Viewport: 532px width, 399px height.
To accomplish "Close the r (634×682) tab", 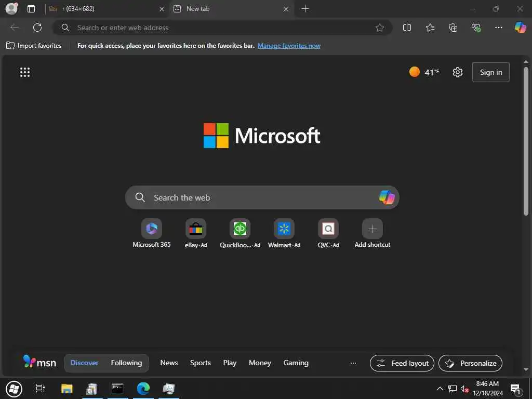I will (x=162, y=9).
